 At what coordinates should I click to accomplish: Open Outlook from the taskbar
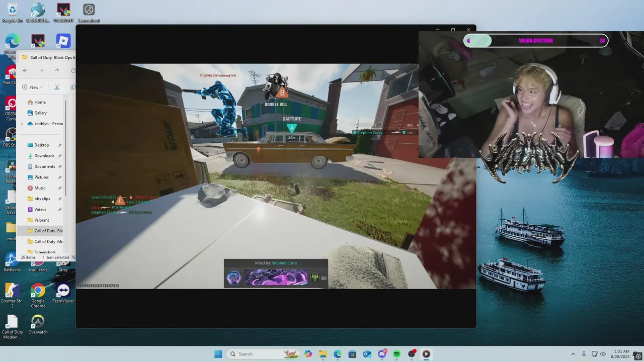[367, 354]
